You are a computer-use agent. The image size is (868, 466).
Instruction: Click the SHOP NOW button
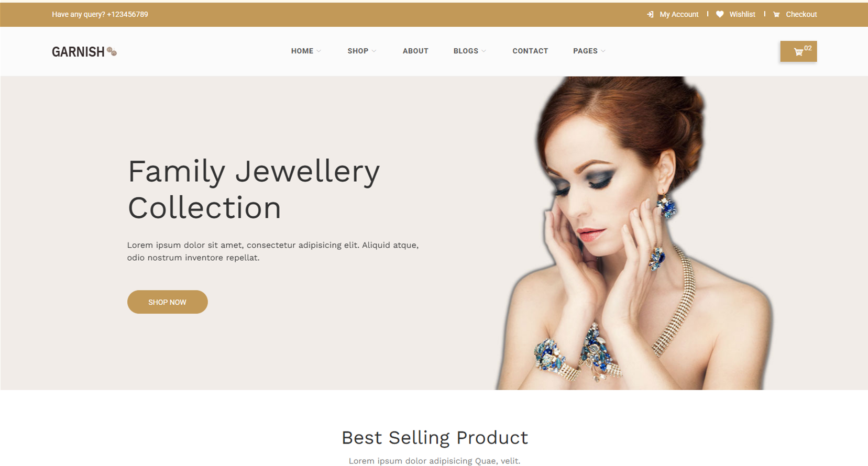click(x=167, y=302)
